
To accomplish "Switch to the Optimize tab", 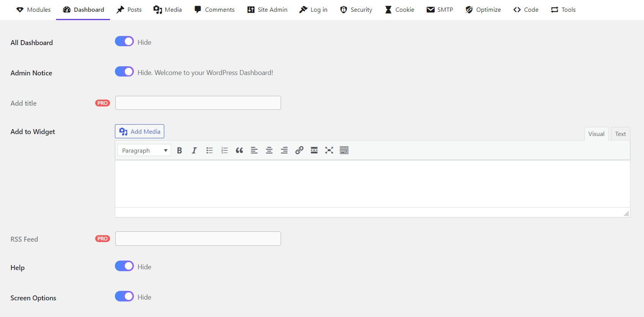I will tap(483, 10).
